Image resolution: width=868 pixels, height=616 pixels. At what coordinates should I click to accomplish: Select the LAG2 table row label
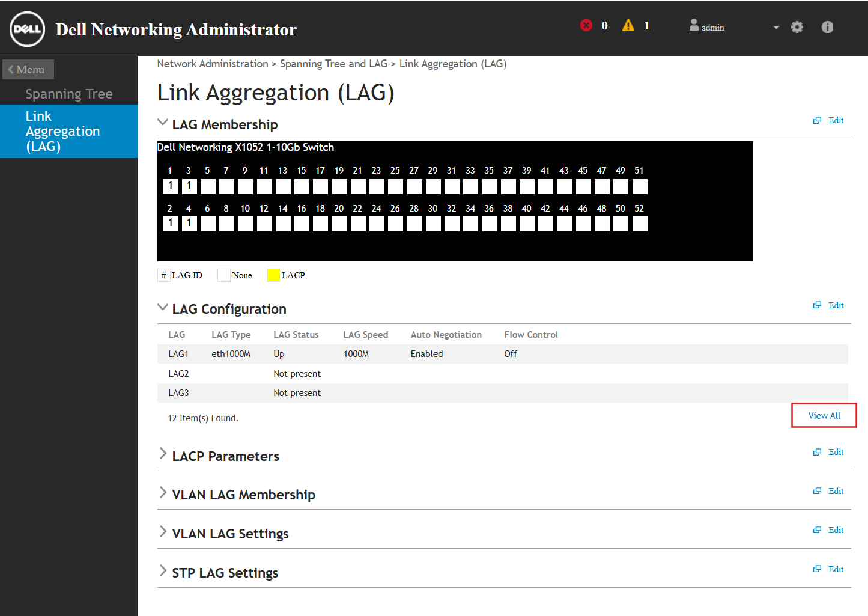click(178, 374)
